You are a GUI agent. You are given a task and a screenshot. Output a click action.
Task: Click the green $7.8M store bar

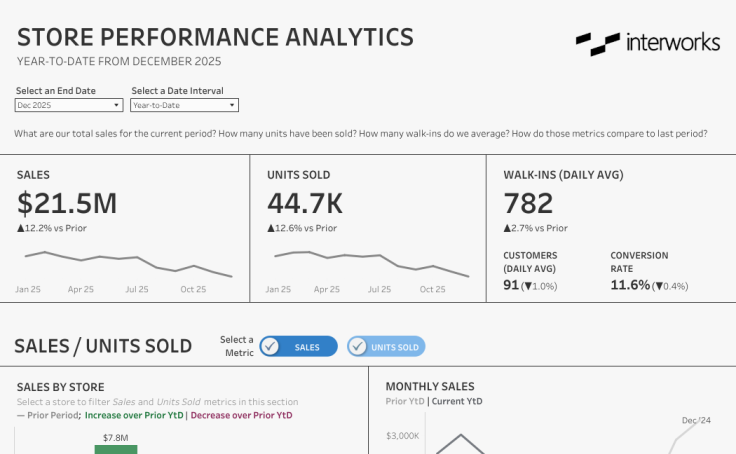pyautogui.click(x=115, y=450)
